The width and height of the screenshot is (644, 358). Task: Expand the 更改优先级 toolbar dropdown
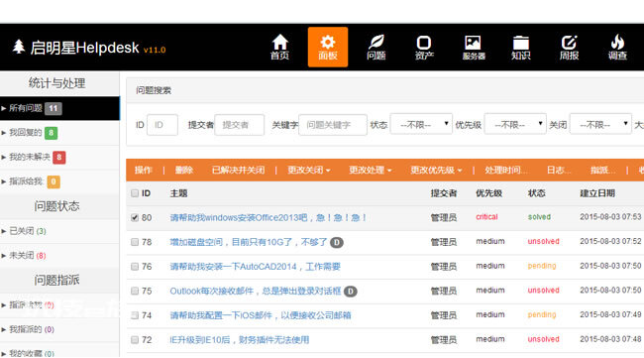(436, 171)
